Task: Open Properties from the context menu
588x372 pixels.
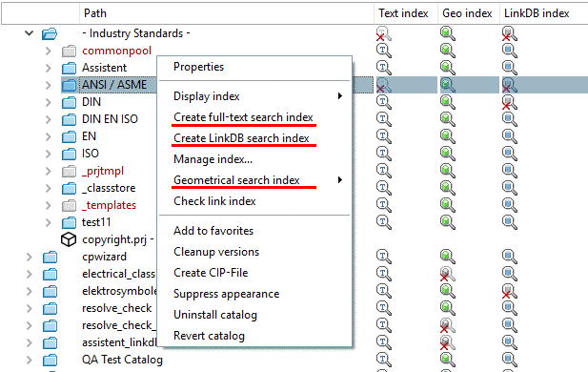Action: [x=199, y=67]
